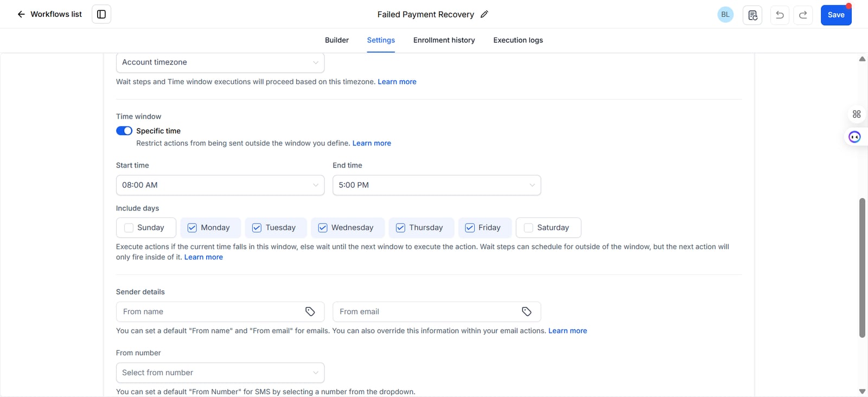
Task: Go to Workflows list
Action: click(x=56, y=14)
